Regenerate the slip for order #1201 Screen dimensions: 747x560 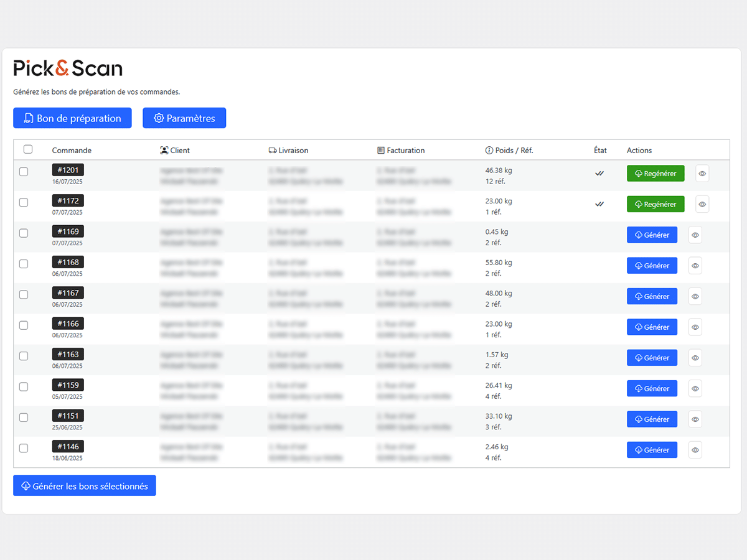[x=655, y=174]
